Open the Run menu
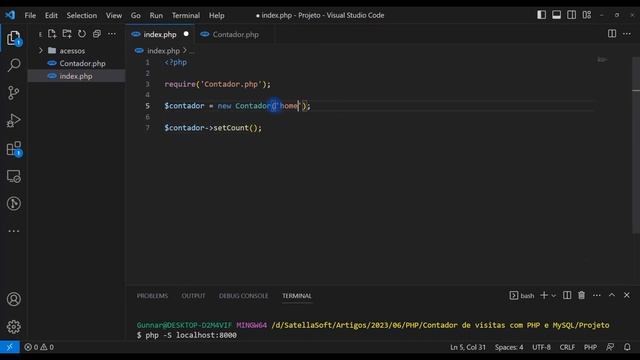 (156, 15)
